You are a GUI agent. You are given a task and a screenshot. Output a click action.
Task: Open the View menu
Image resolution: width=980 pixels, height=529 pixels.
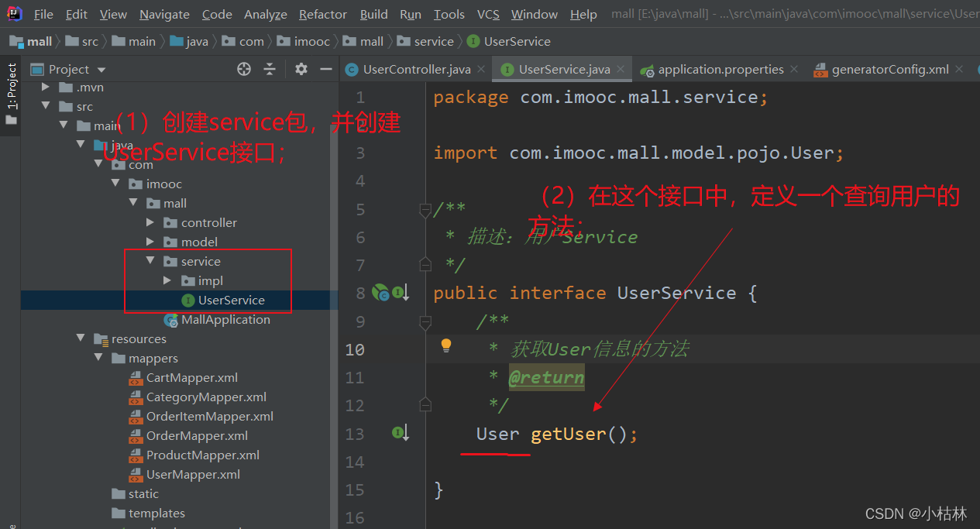pyautogui.click(x=113, y=14)
